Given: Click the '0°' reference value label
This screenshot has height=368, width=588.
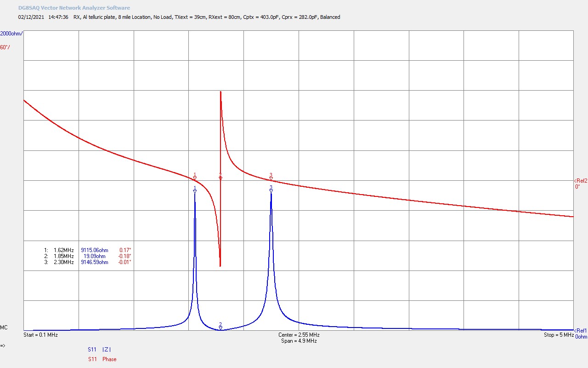Looking at the screenshot, I should click(578, 186).
